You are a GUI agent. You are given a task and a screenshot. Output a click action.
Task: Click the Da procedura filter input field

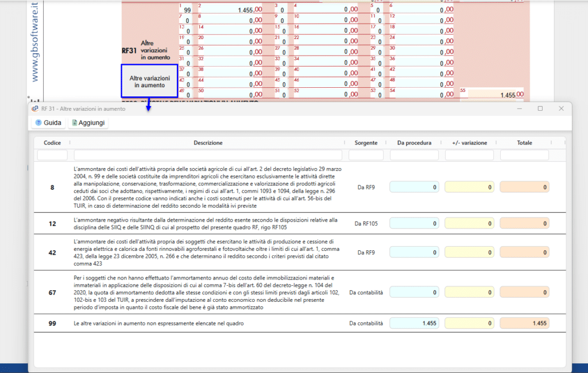coord(414,155)
